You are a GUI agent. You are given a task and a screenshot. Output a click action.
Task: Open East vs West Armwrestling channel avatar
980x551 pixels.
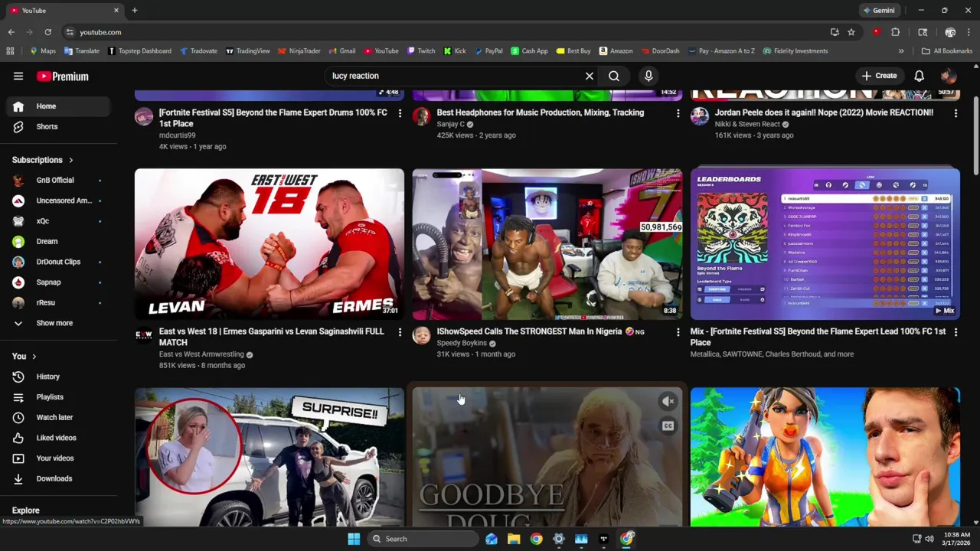click(144, 335)
